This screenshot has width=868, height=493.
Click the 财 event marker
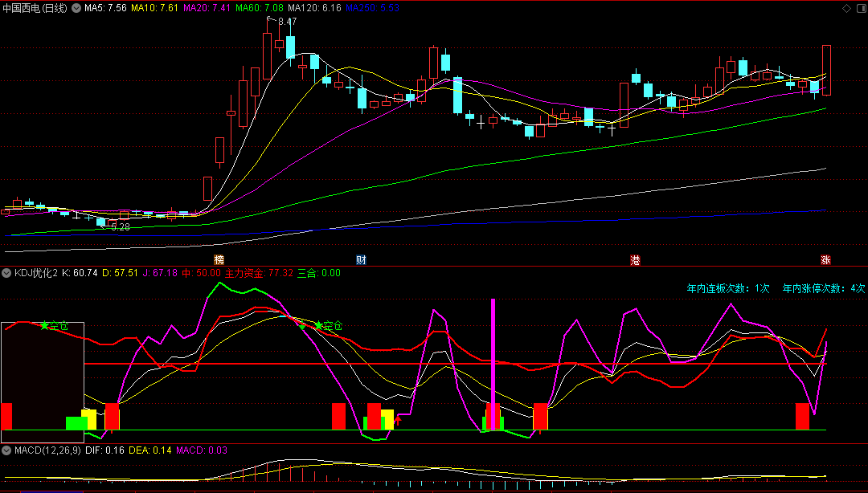click(361, 260)
